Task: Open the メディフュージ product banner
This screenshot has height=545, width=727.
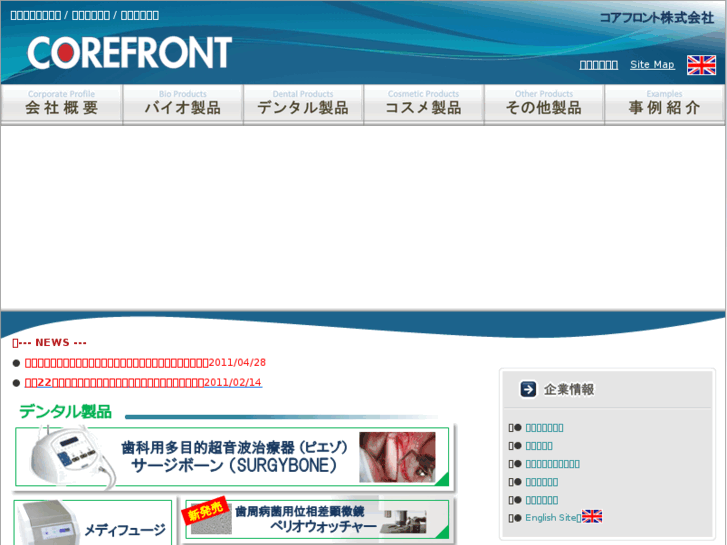Action: [93, 522]
